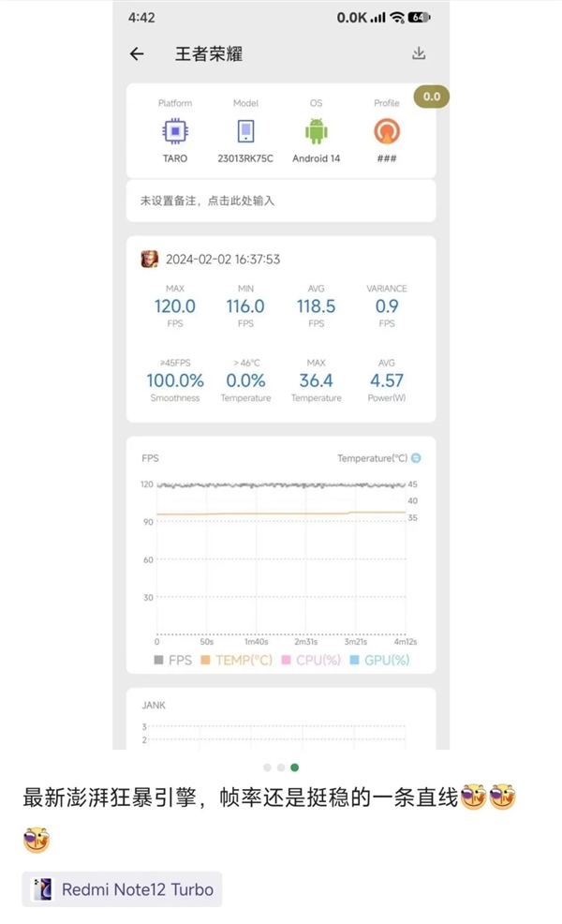Tap the back arrow icon
This screenshot has width=562, height=924.
click(137, 54)
